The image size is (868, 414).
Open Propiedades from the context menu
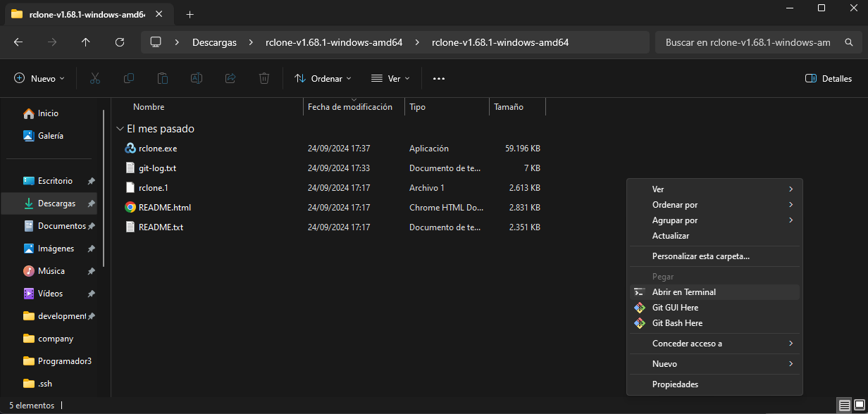(x=714, y=384)
